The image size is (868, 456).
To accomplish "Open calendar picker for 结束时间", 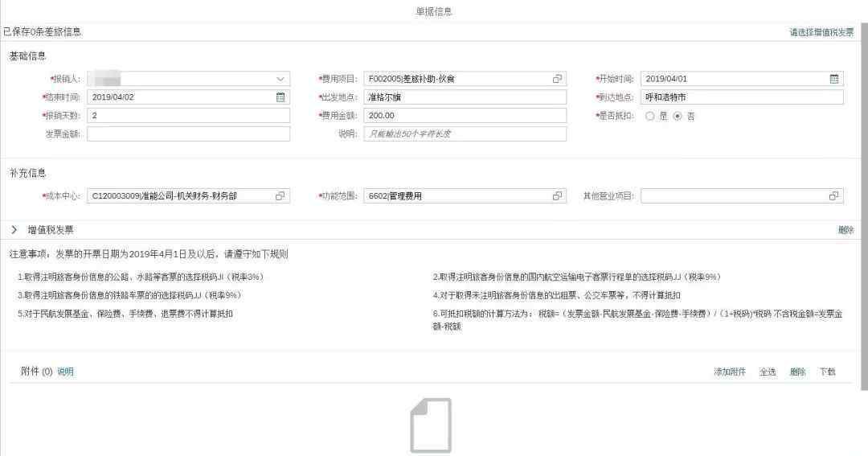I will [x=280, y=97].
